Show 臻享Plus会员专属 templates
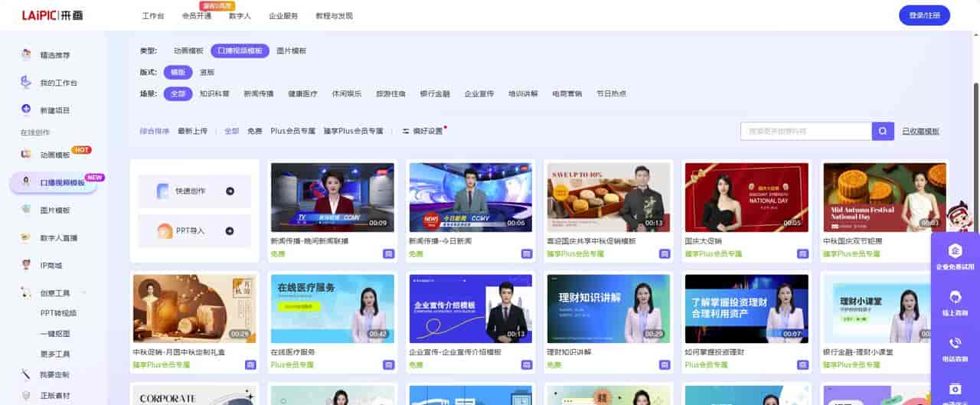Screen dimensions: 980x405 point(353,131)
